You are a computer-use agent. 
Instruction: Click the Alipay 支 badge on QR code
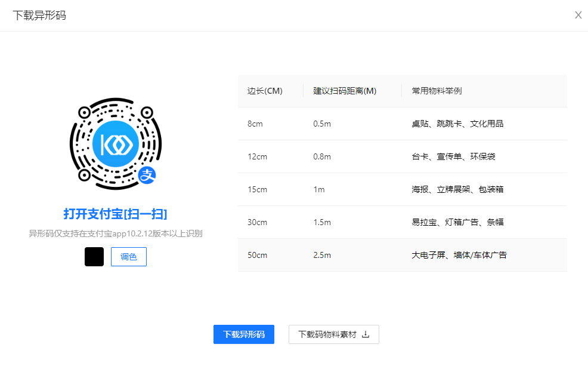(147, 175)
